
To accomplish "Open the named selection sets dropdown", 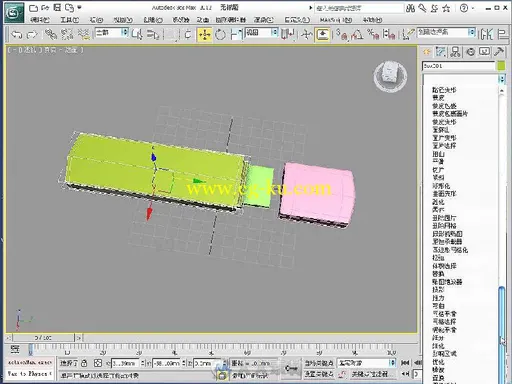I will (x=447, y=32).
